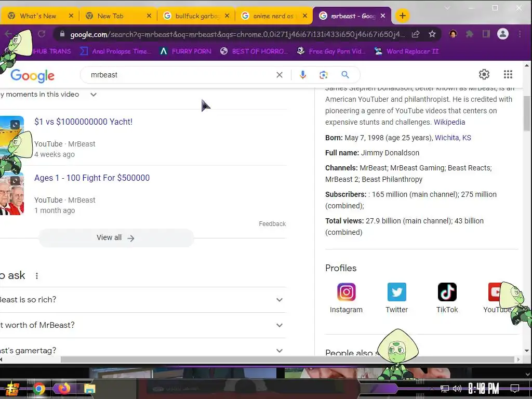The image size is (532, 399).
Task: Open the Word Replacer II bookmark
Action: click(x=406, y=51)
